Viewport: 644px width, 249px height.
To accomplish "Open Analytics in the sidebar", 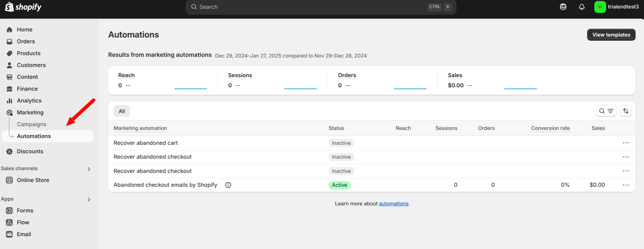I will [29, 100].
